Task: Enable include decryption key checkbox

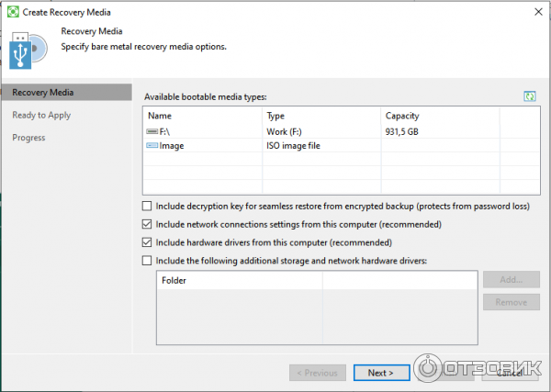Action: pos(147,206)
